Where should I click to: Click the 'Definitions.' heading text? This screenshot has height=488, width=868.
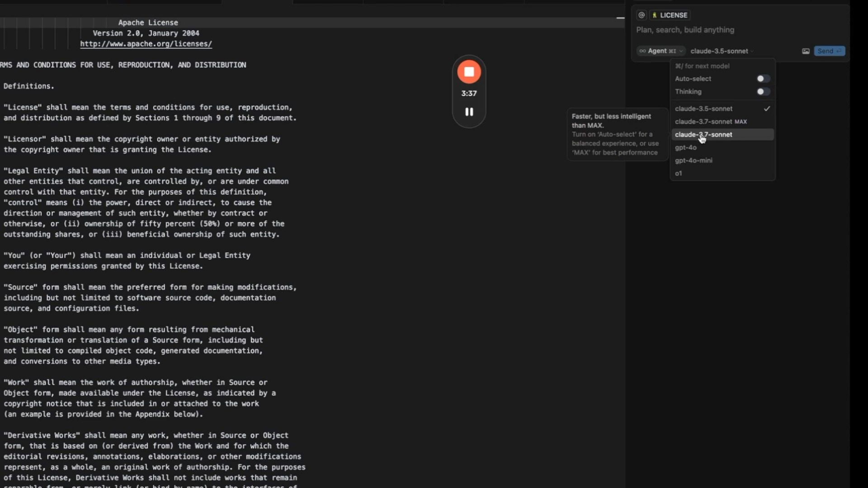click(x=29, y=86)
